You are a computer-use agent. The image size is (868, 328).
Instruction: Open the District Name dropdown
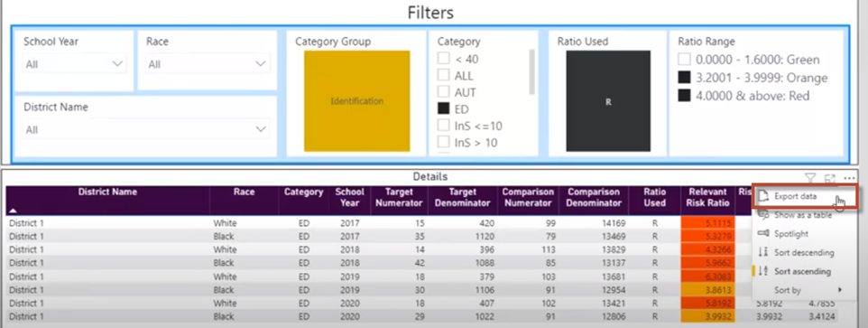pos(146,129)
